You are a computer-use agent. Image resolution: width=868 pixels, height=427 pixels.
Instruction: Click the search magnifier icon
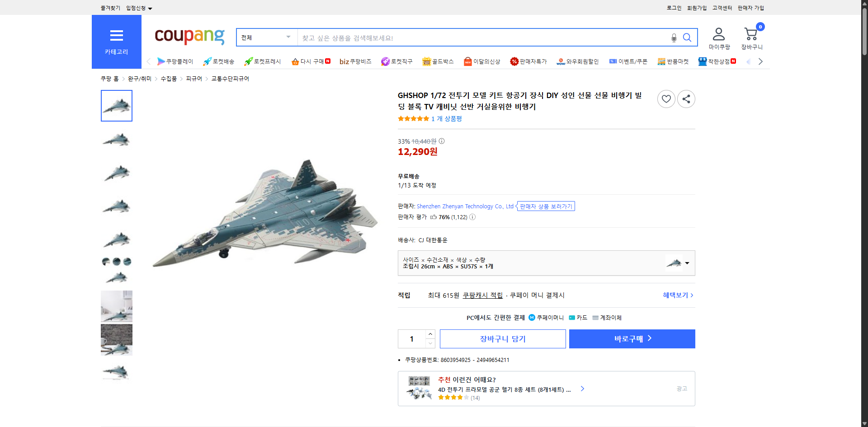687,38
